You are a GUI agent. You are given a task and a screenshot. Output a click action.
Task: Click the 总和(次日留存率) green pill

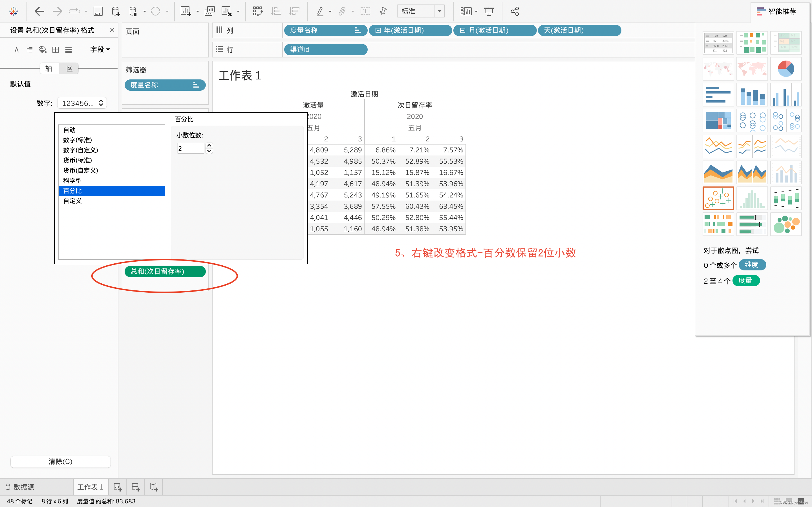click(165, 271)
